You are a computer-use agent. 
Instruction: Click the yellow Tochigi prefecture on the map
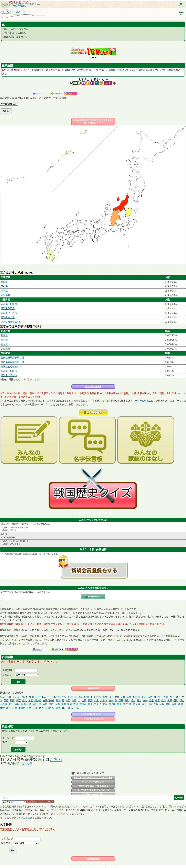(x=129, y=212)
